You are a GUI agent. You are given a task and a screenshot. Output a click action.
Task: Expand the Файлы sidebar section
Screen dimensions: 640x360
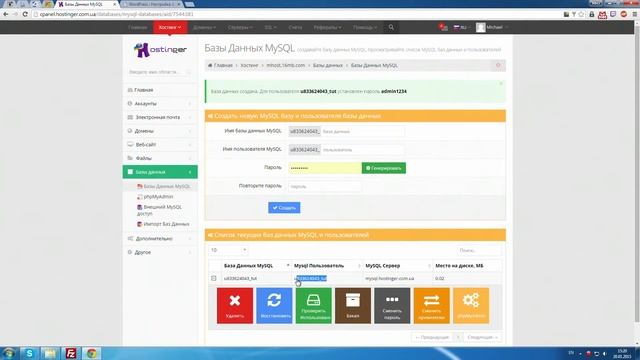(160, 158)
